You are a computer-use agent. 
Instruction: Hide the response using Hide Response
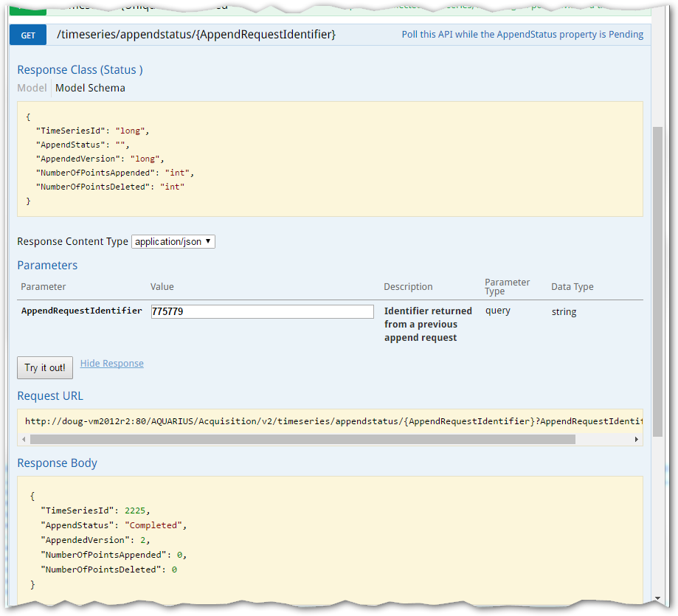[x=111, y=363]
